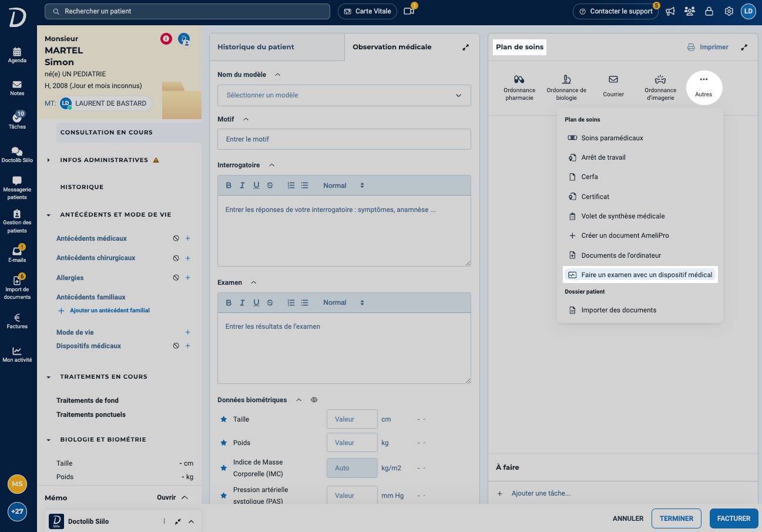Open the announcements megaphone icon

point(670,11)
